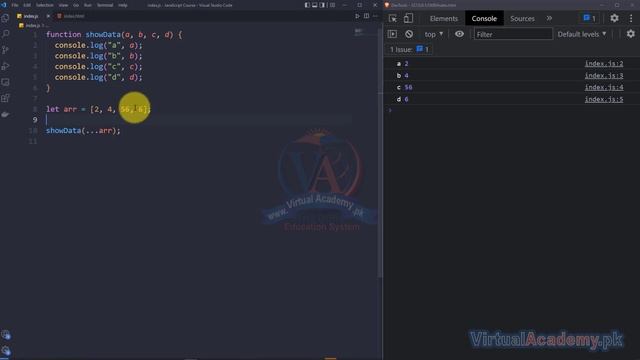Open issues counter badge in DevTools toolbar
Image resolution: width=640 pixels, height=360 pixels.
[x=589, y=18]
